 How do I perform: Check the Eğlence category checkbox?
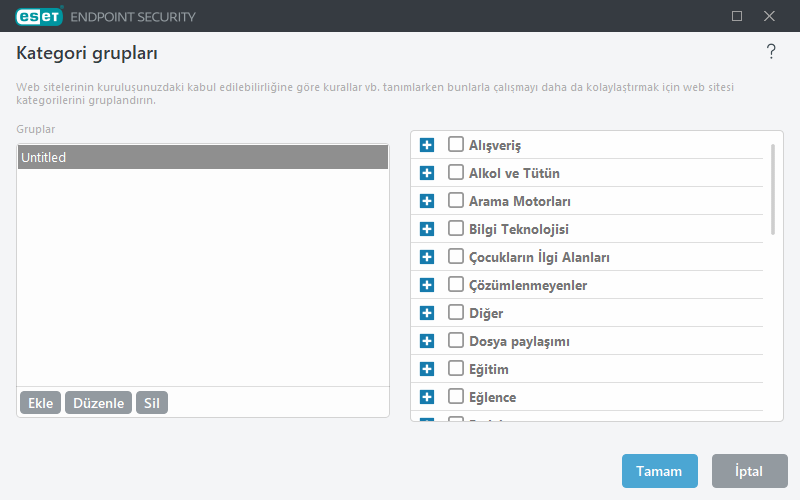click(456, 397)
